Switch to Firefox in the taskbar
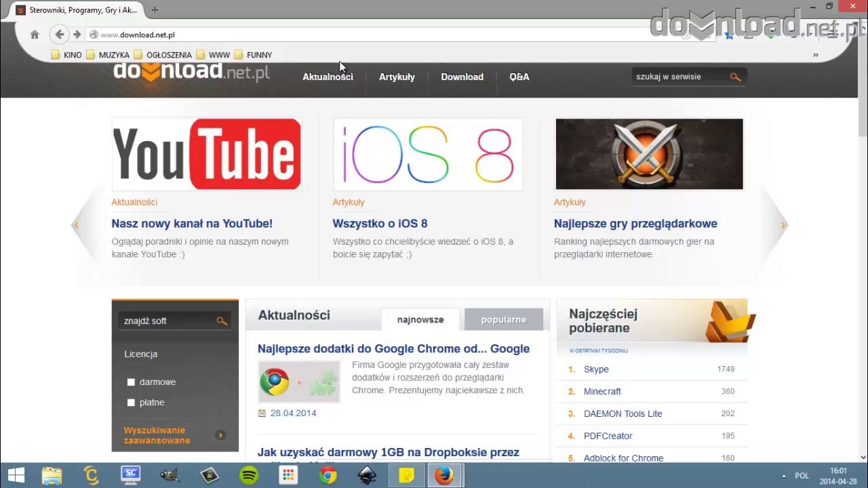The image size is (868, 488). click(x=444, y=475)
